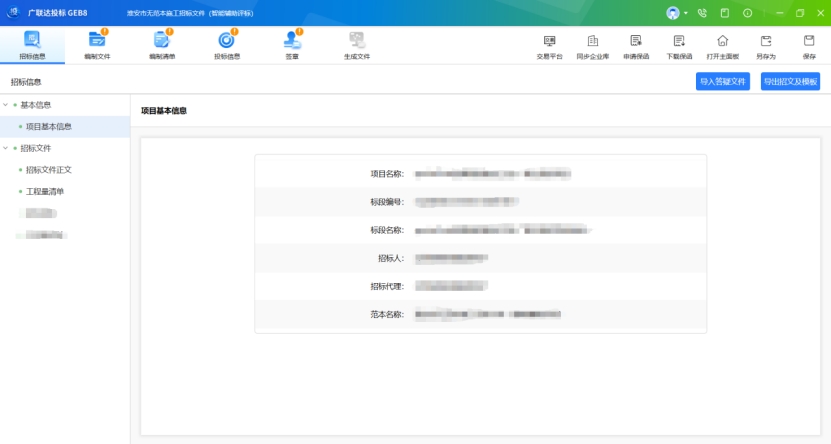Open the user avatar dropdown arrow
Image resolution: width=831 pixels, height=444 pixels.
(686, 13)
